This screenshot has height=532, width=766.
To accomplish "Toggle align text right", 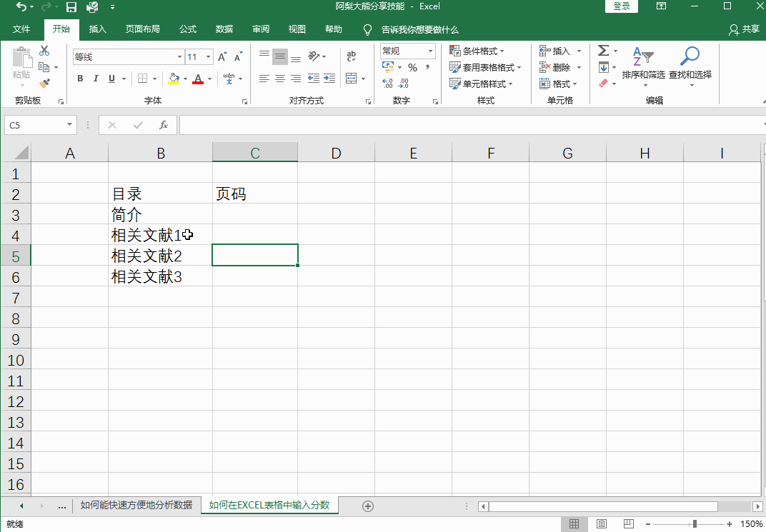I will tap(296, 78).
